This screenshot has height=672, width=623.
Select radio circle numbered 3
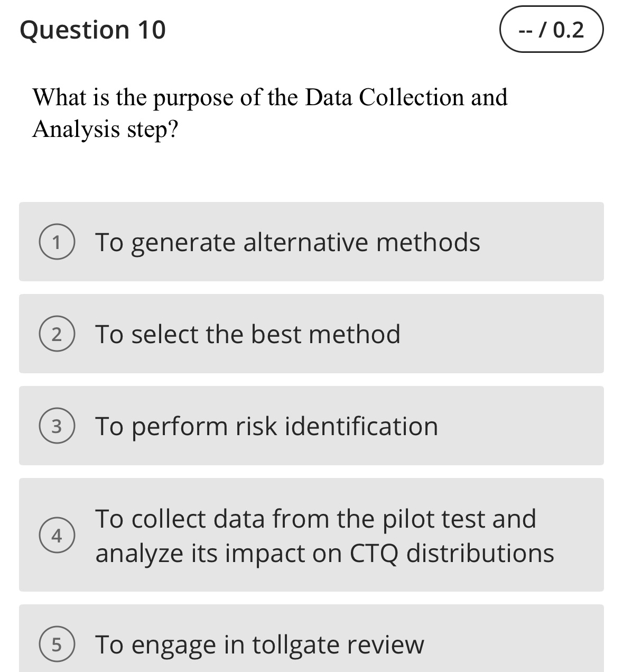[57, 427]
